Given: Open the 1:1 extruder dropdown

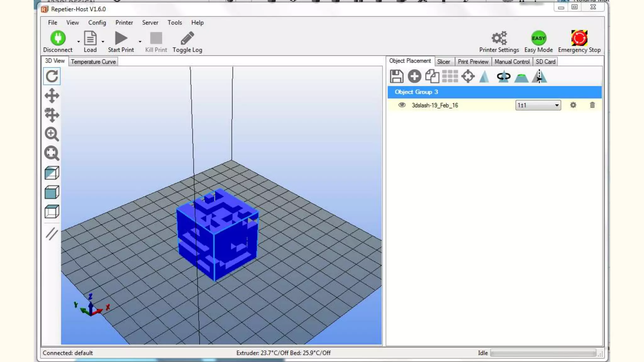Looking at the screenshot, I should tap(557, 105).
